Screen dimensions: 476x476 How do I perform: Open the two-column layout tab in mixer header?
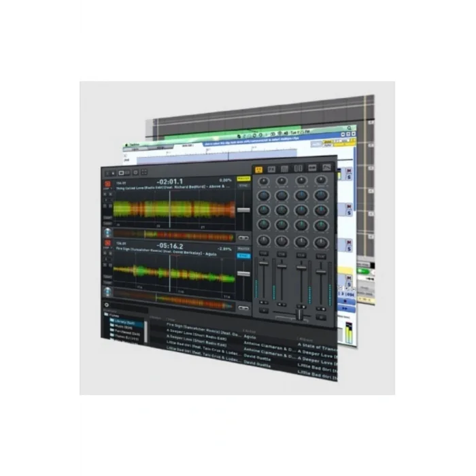tap(298, 169)
